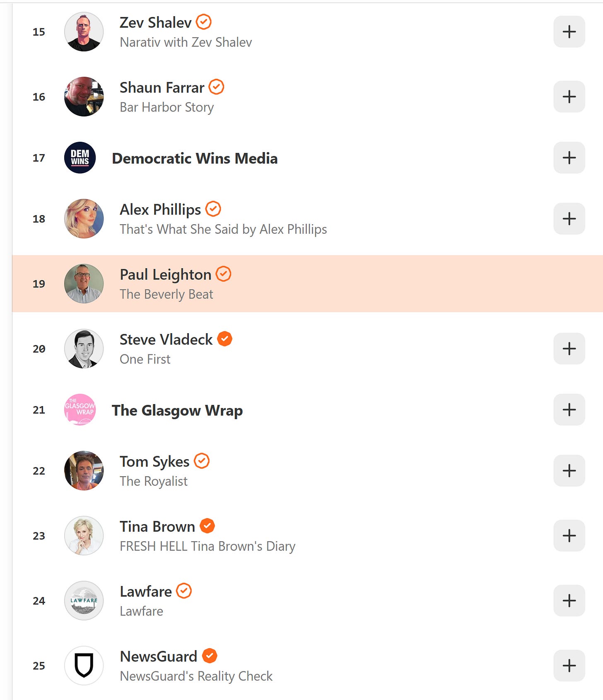The image size is (603, 700).
Task: Add Alex Phillips using plus button
Action: tap(569, 218)
